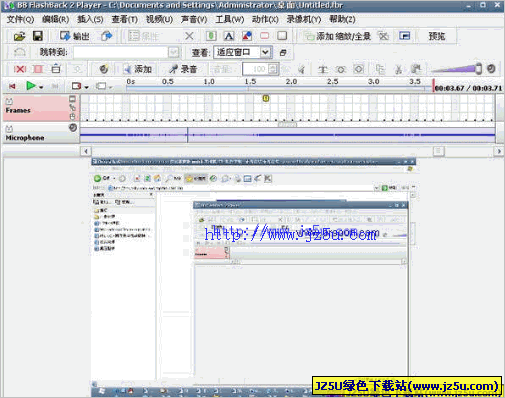Open the 文件 menu

tap(20, 19)
